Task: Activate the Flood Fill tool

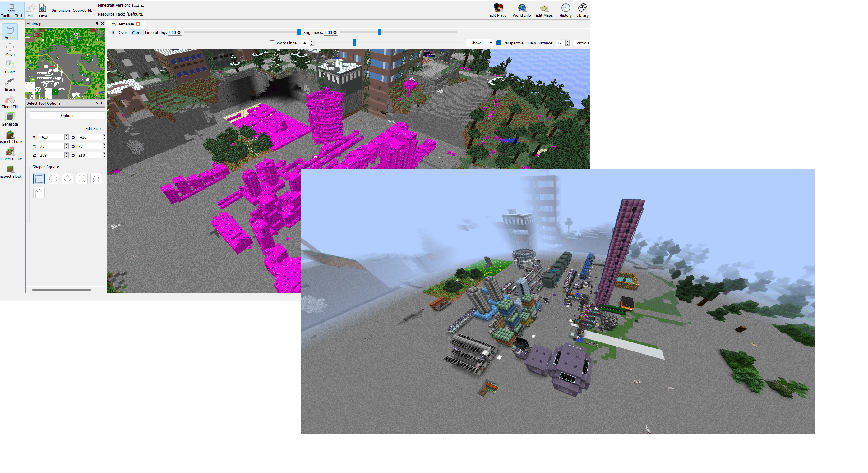Action: point(10,102)
